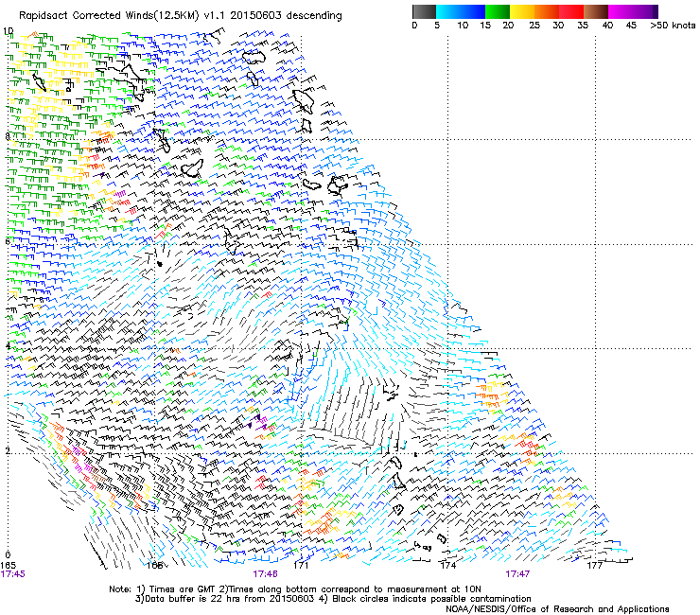
Task: Click the longitude label 174
Action: point(447,566)
